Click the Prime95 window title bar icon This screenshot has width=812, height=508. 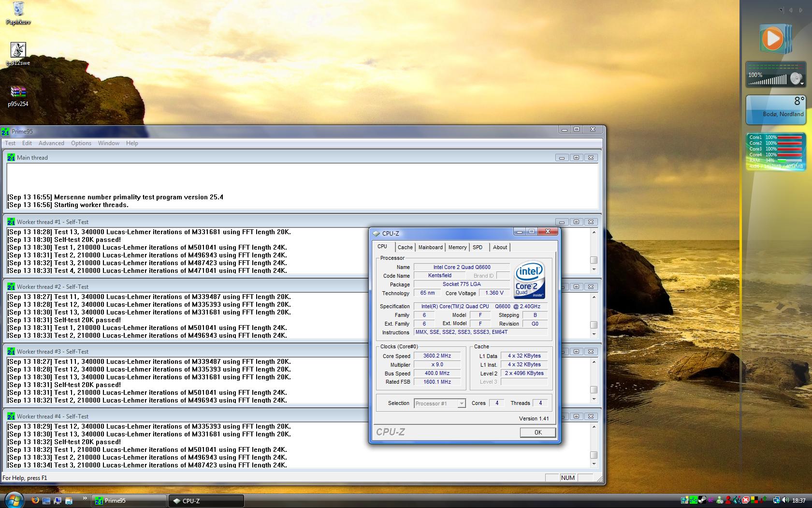(x=5, y=132)
